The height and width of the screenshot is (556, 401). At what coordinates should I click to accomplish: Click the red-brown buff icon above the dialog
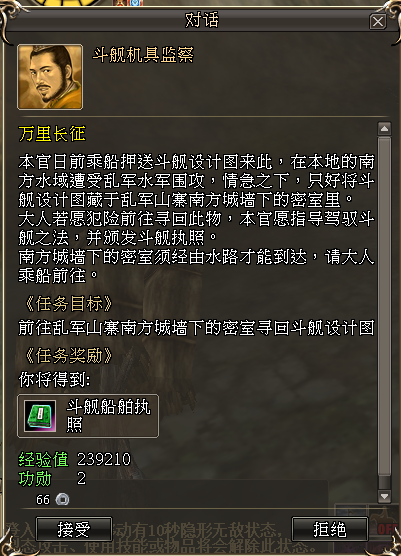(x=121, y=3)
